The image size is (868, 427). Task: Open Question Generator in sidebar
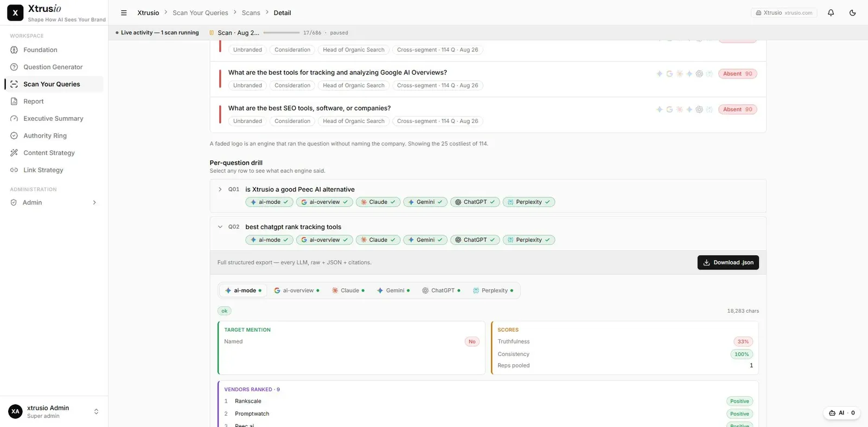(54, 67)
